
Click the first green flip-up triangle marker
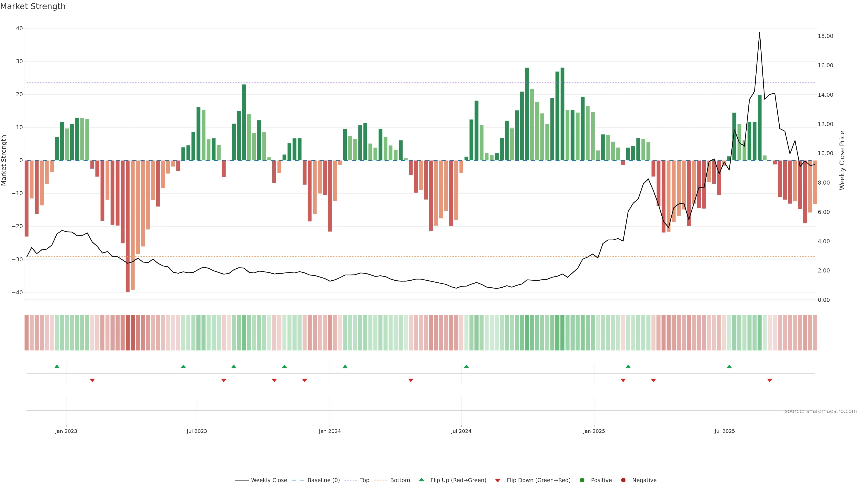(57, 366)
